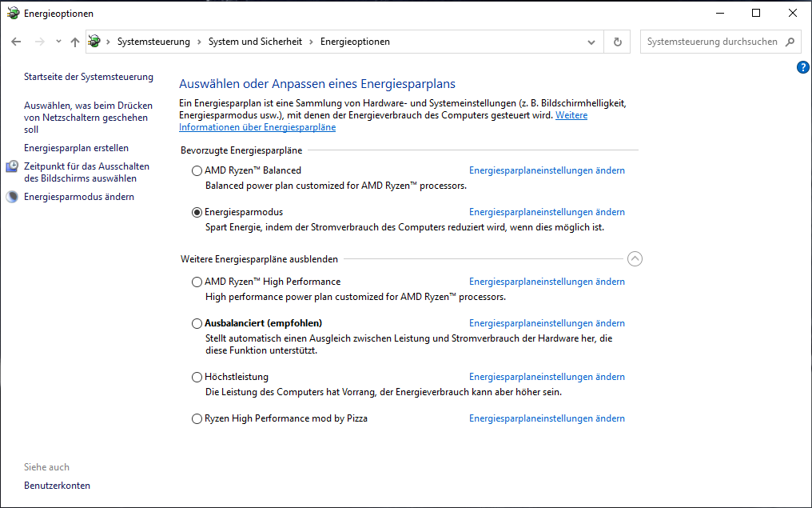The width and height of the screenshot is (812, 508).
Task: Click the Weitere Energiesparpläne ausblenden label
Action: pos(259,259)
